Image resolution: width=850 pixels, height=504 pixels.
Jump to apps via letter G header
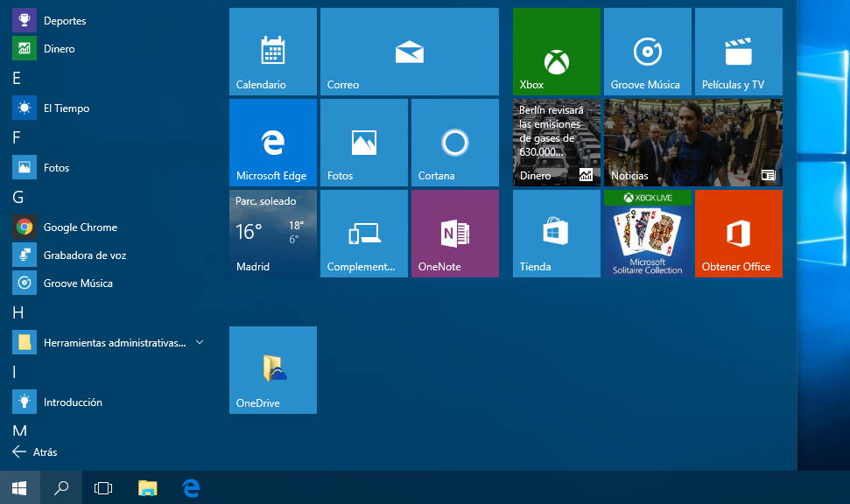point(18,197)
